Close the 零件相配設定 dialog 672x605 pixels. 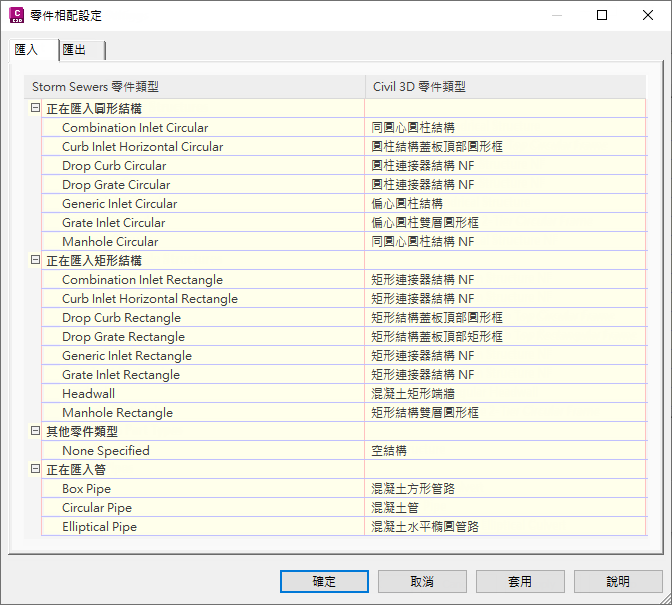(648, 15)
